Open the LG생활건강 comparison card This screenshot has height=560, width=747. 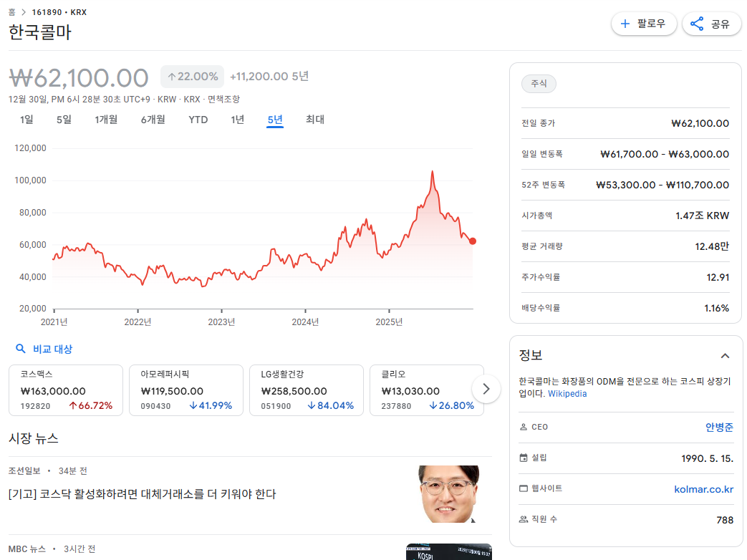307,390
